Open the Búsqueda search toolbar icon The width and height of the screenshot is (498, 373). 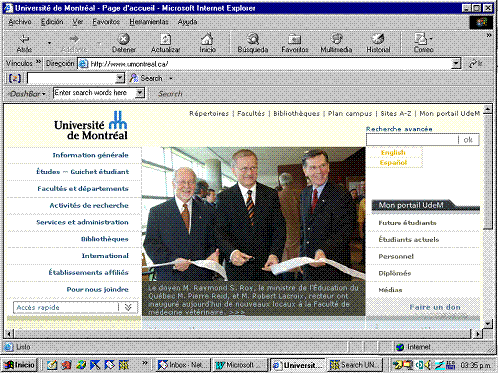pyautogui.click(x=253, y=39)
